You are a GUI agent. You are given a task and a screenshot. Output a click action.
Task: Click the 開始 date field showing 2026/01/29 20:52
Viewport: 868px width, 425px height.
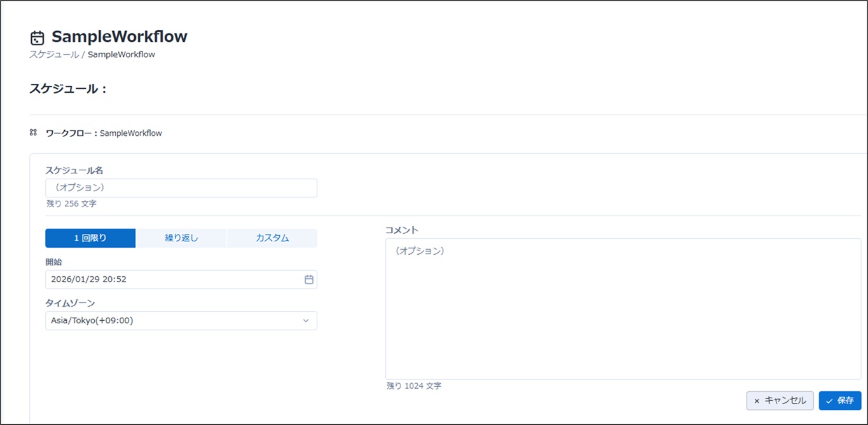[172, 280]
